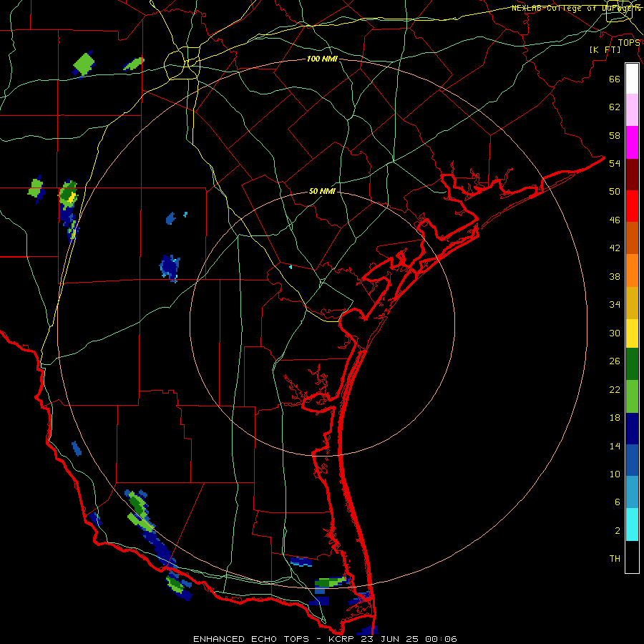Click the "50 NMI" range ring label

322,191
